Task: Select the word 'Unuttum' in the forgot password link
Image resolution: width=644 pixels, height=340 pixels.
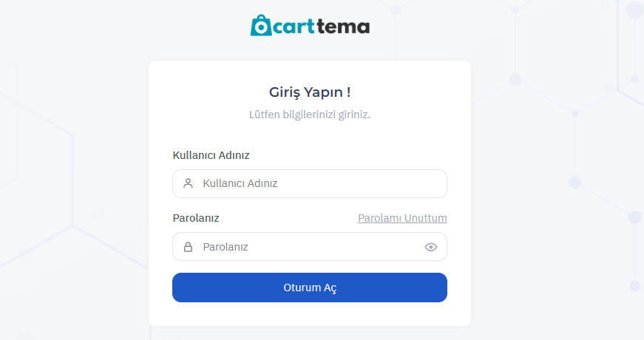Action: [425, 218]
